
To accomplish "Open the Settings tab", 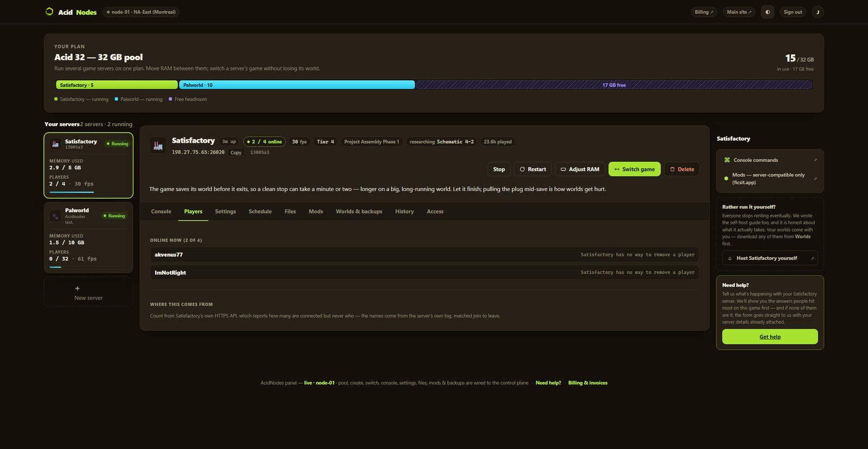I will click(226, 212).
